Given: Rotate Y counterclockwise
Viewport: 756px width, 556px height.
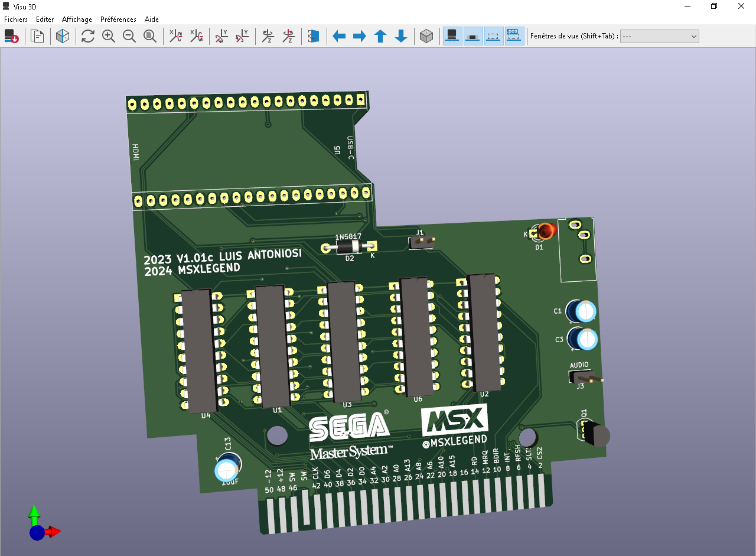Looking at the screenshot, I should 242,36.
